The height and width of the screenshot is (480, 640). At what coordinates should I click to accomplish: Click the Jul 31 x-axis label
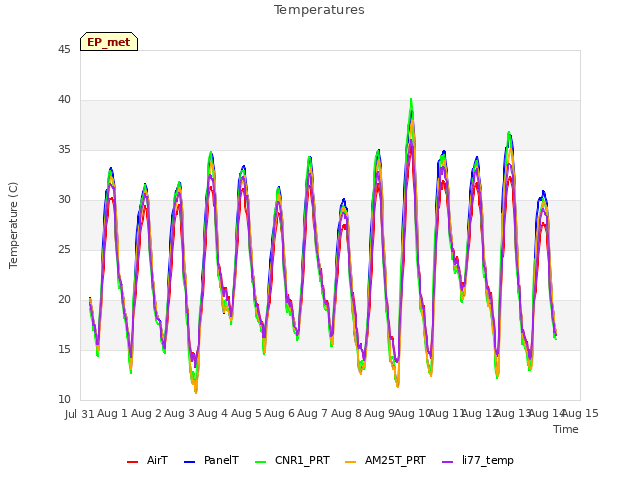(x=80, y=414)
